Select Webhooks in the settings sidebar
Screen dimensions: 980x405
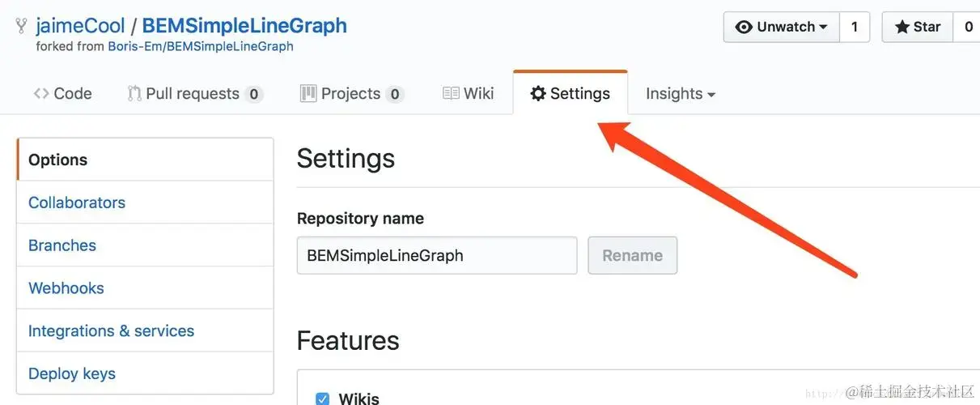tap(66, 288)
